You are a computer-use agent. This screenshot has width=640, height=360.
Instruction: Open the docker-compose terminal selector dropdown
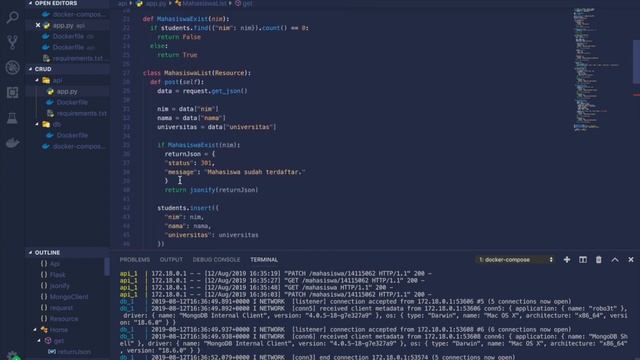516,260
